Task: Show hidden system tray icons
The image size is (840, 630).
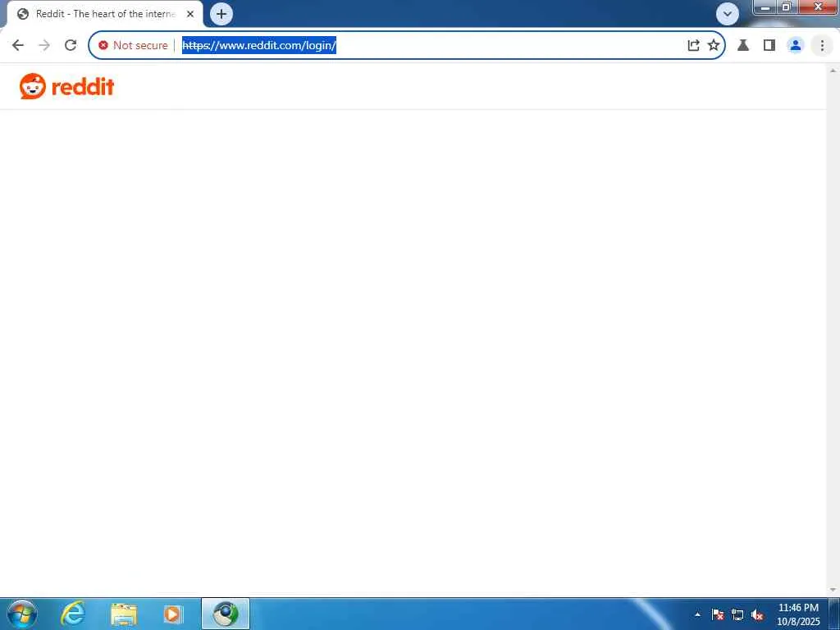Action: [697, 614]
